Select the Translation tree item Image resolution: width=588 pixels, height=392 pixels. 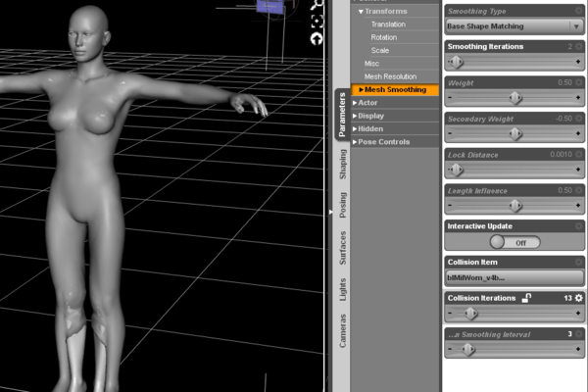click(388, 24)
